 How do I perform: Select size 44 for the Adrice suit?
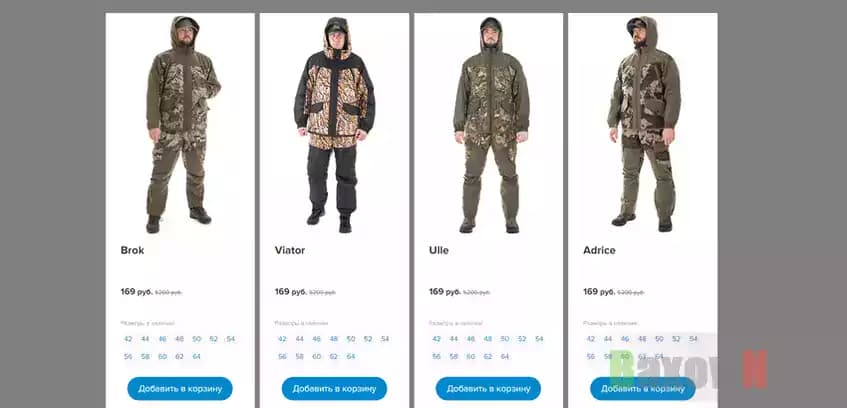[608, 339]
